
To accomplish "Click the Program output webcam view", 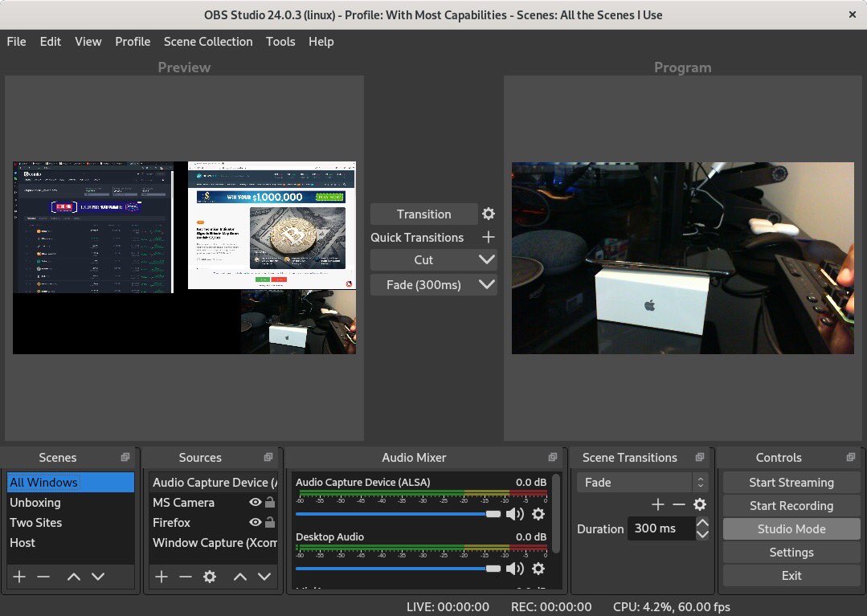I will pyautogui.click(x=683, y=258).
